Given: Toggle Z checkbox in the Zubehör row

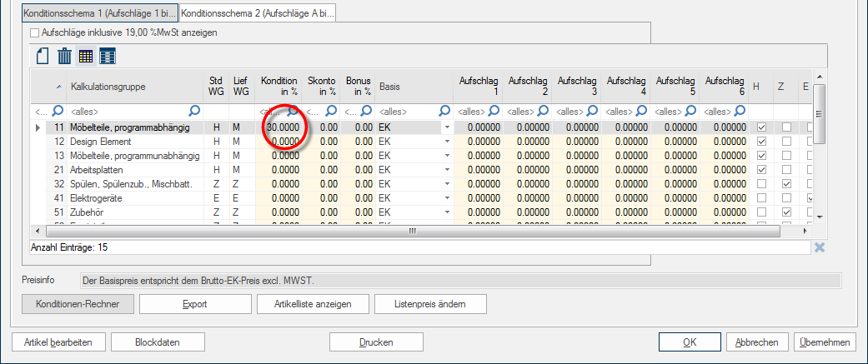Looking at the screenshot, I should [x=786, y=212].
